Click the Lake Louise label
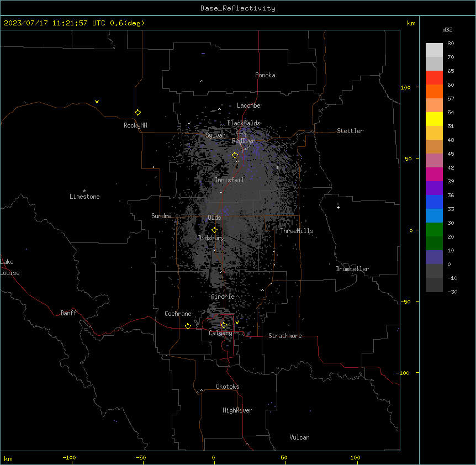476x465 pixels. pyautogui.click(x=10, y=267)
